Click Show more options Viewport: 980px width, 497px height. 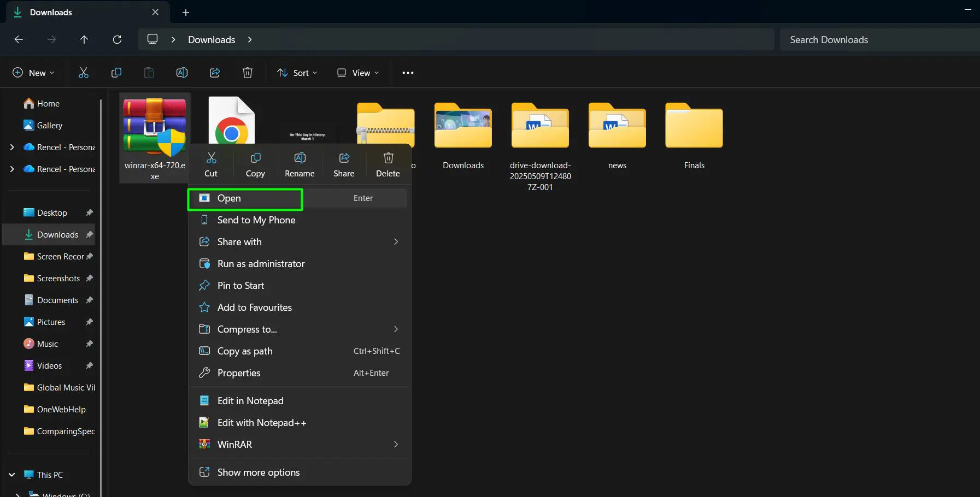[x=258, y=472]
